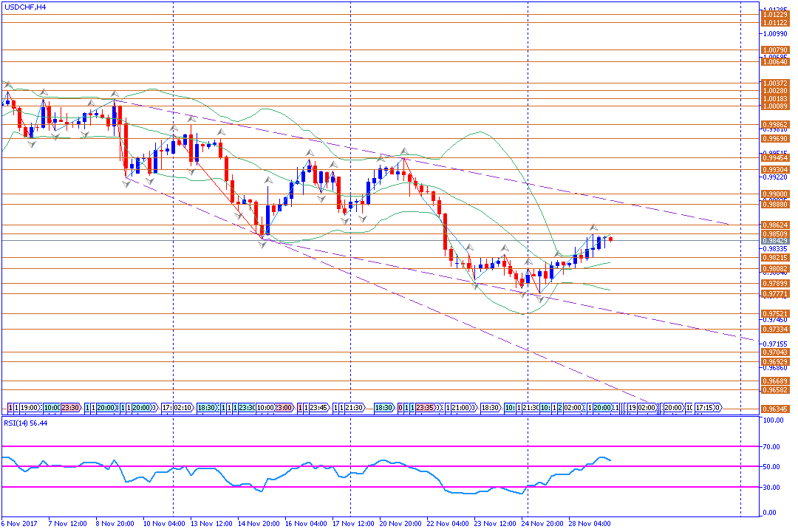Viewport: 798px width, 532px height.
Task: Click the 0.97521 price level label
Action: tap(775, 314)
